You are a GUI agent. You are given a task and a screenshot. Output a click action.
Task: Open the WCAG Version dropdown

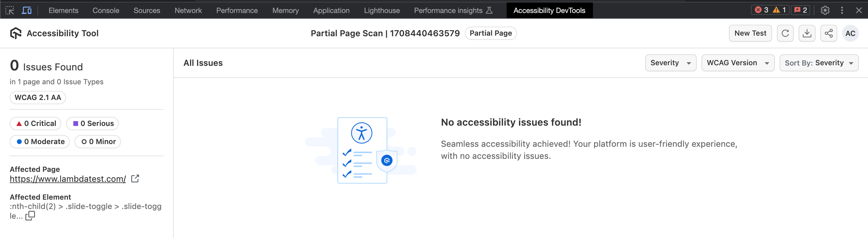click(x=737, y=63)
